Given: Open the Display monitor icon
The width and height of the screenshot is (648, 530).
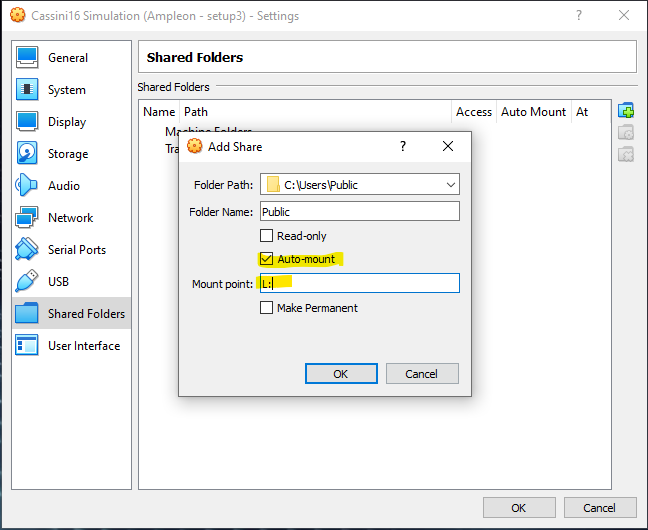Looking at the screenshot, I should 27,121.
